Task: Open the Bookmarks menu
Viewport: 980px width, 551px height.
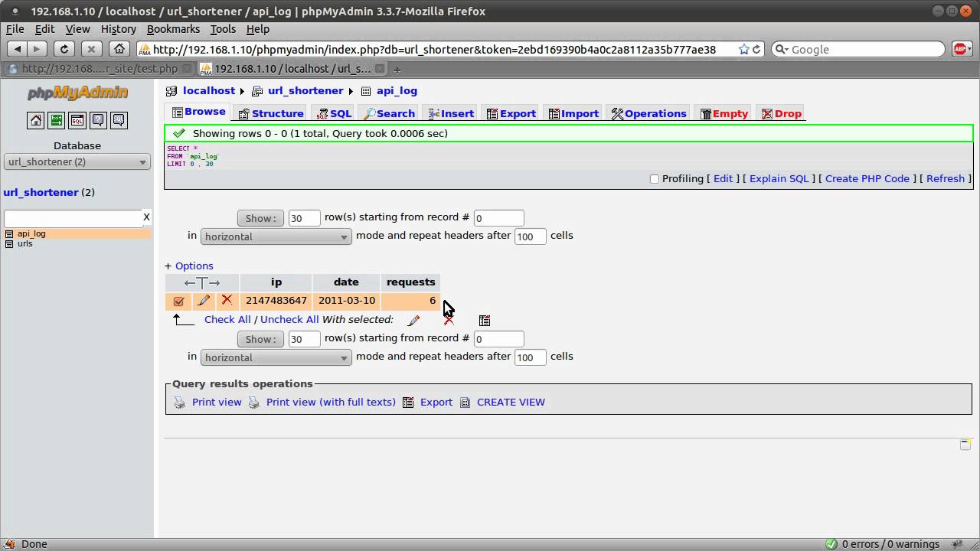Action: click(x=173, y=29)
